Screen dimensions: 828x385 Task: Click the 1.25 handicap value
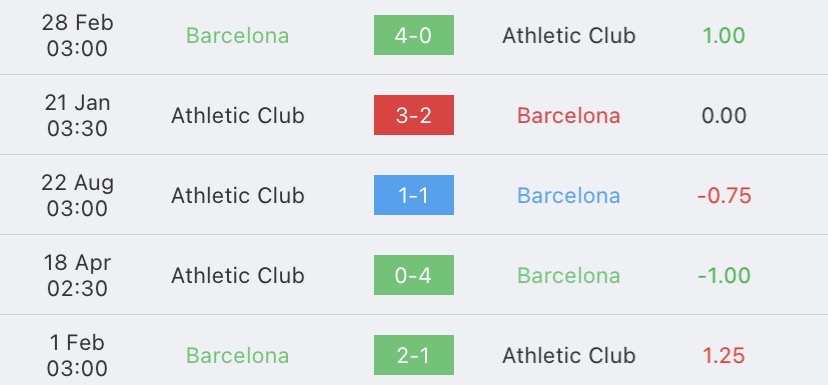click(x=723, y=355)
